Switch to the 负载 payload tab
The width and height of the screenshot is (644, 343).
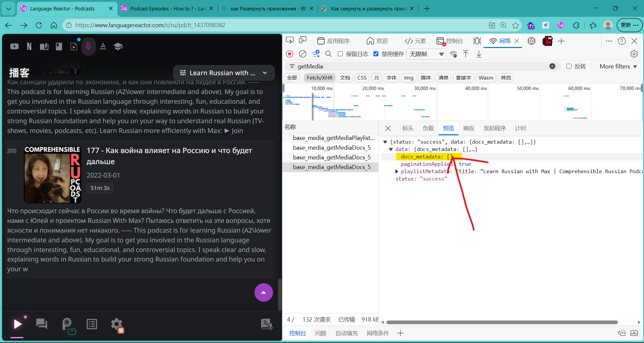point(428,128)
